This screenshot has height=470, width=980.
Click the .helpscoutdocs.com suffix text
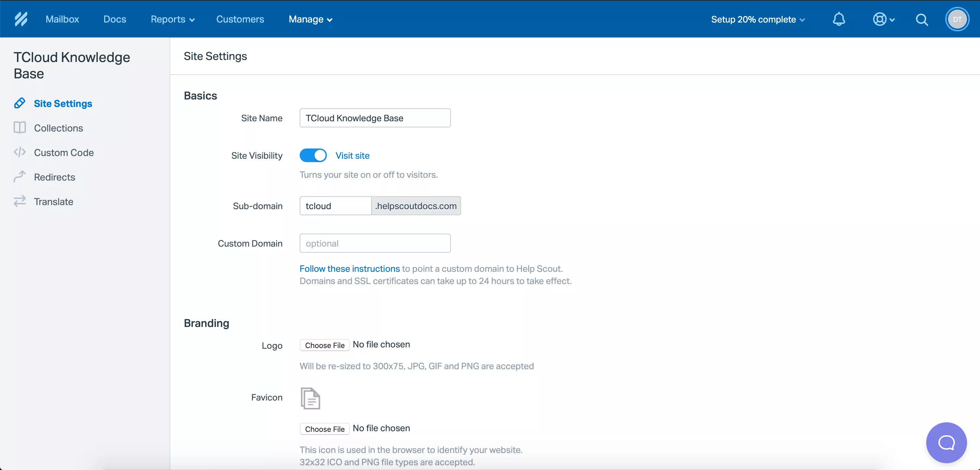point(416,205)
